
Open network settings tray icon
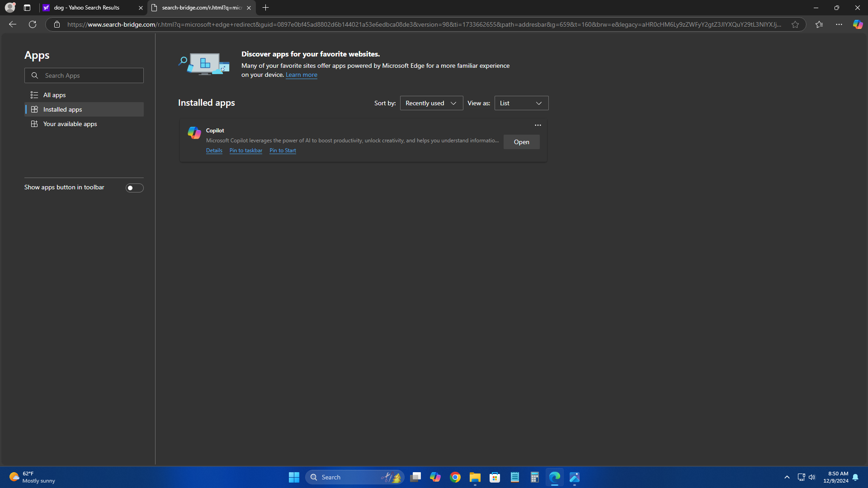(801, 477)
